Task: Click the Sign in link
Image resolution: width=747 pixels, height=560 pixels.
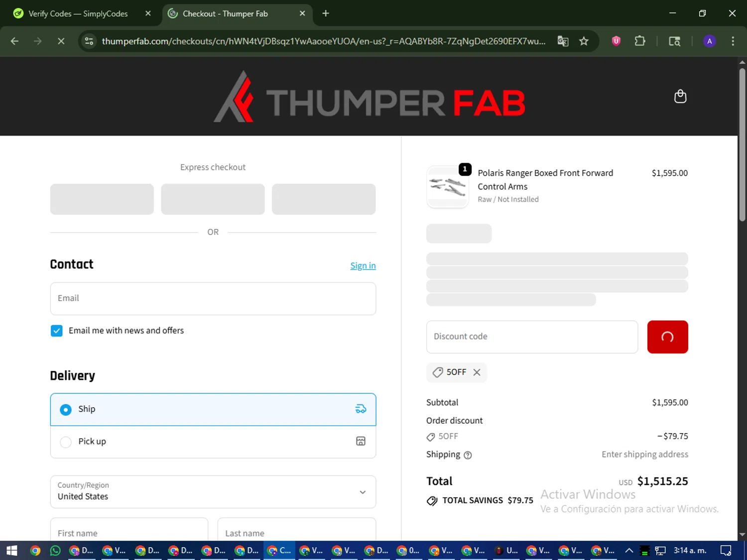Action: coord(363,266)
